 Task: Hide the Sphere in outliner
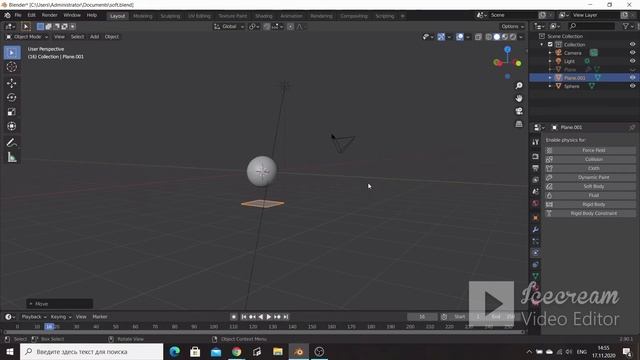click(632, 86)
